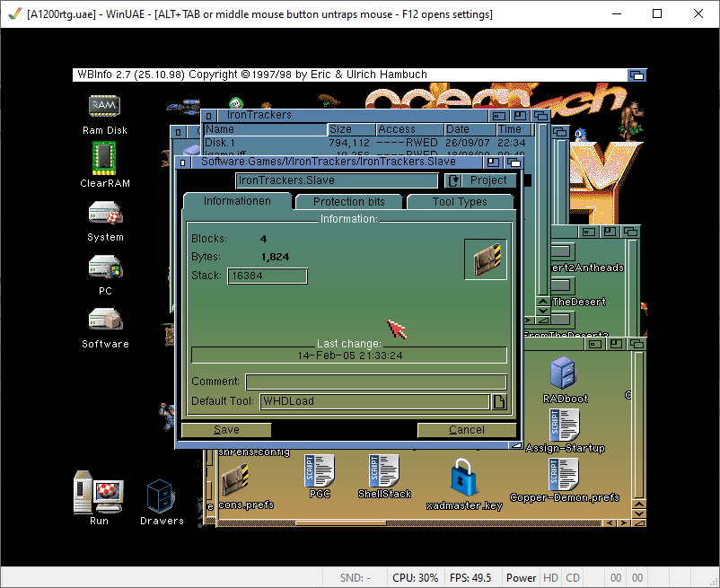Viewport: 720px width, 588px height.
Task: Click the Comment text field
Action: click(x=375, y=382)
